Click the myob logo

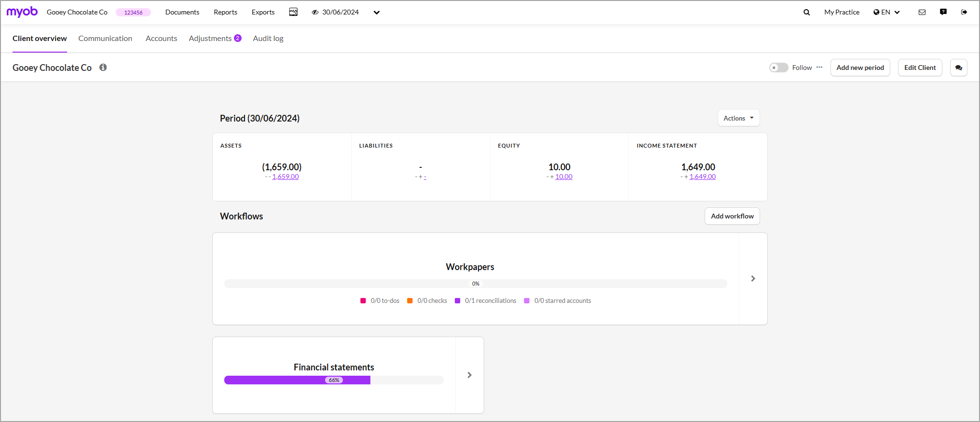22,12
